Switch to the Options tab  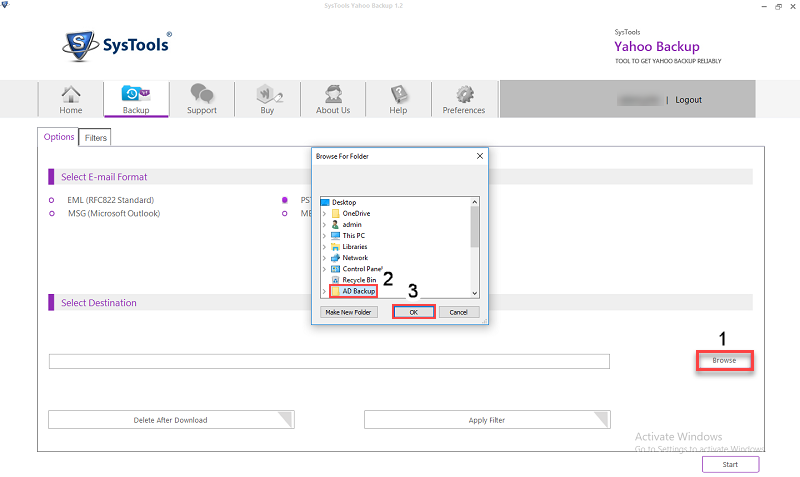click(59, 137)
